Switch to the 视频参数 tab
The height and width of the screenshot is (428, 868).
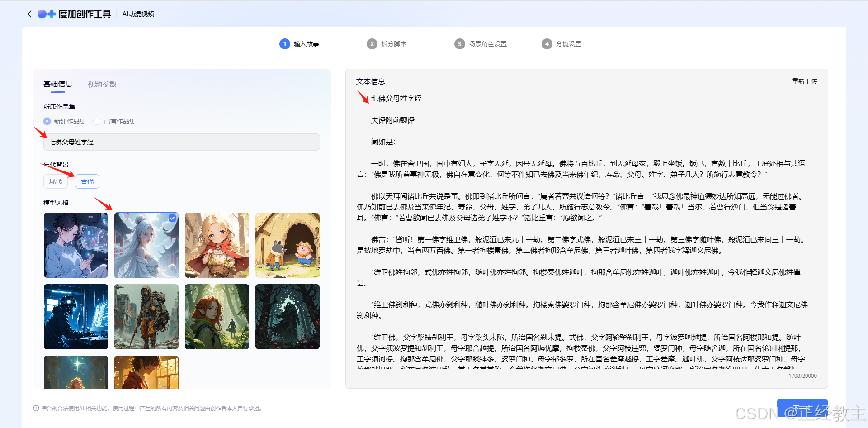[102, 84]
